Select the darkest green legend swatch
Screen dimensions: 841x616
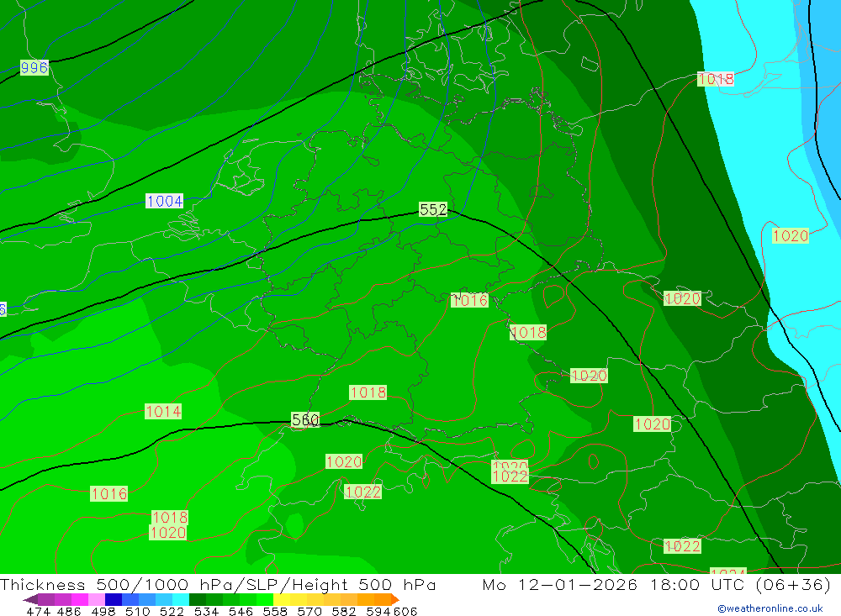point(198,599)
